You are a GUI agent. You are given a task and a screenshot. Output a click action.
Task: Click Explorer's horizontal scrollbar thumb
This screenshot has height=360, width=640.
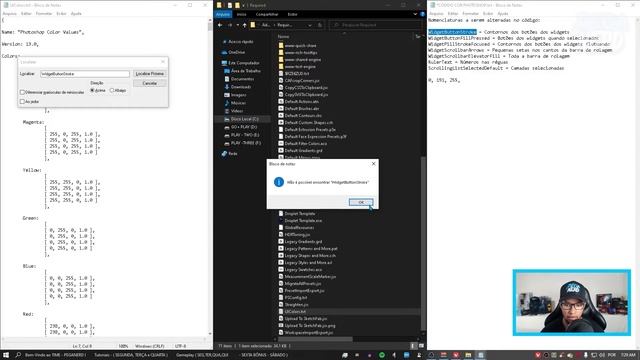coord(316,339)
